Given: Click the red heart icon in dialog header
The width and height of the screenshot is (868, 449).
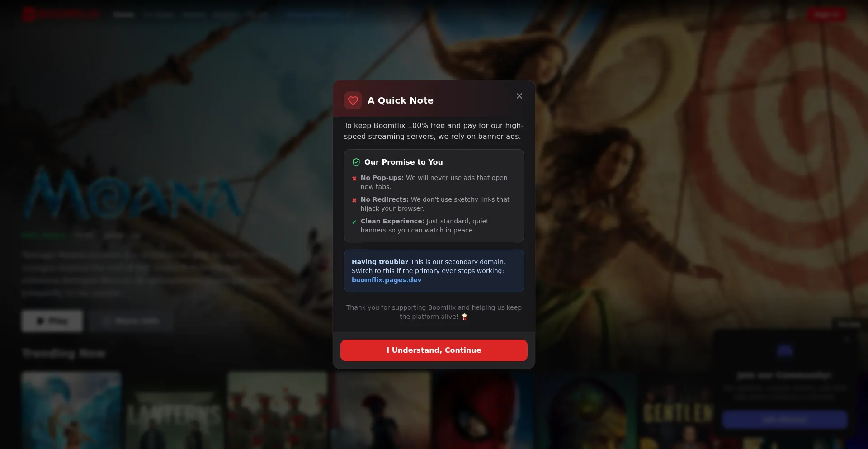Looking at the screenshot, I should tap(353, 100).
